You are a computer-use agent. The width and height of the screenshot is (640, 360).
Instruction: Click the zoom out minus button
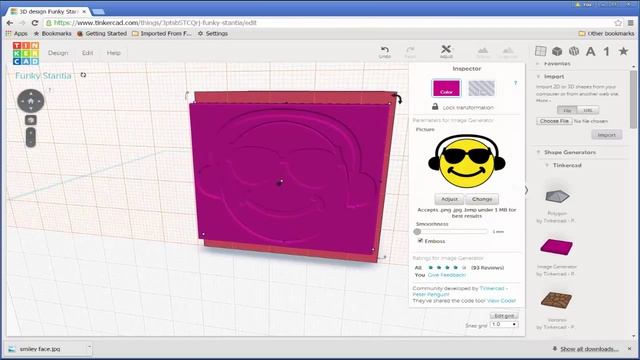point(31,142)
